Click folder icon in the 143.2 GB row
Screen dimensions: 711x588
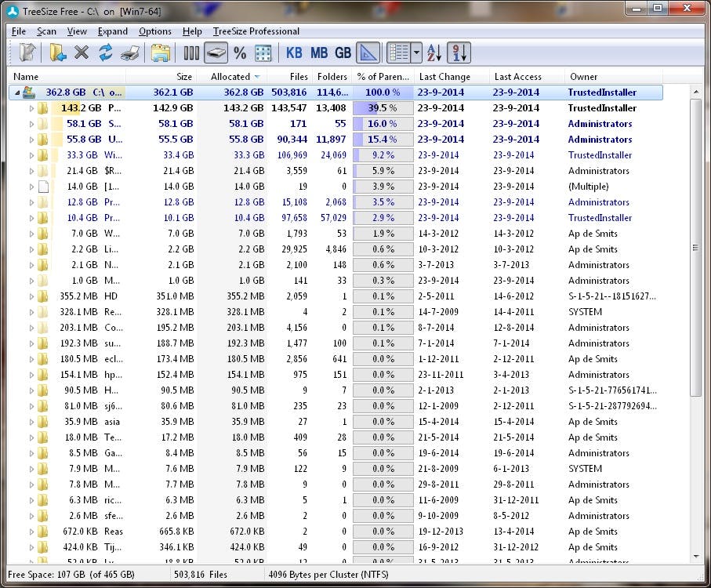click(43, 108)
